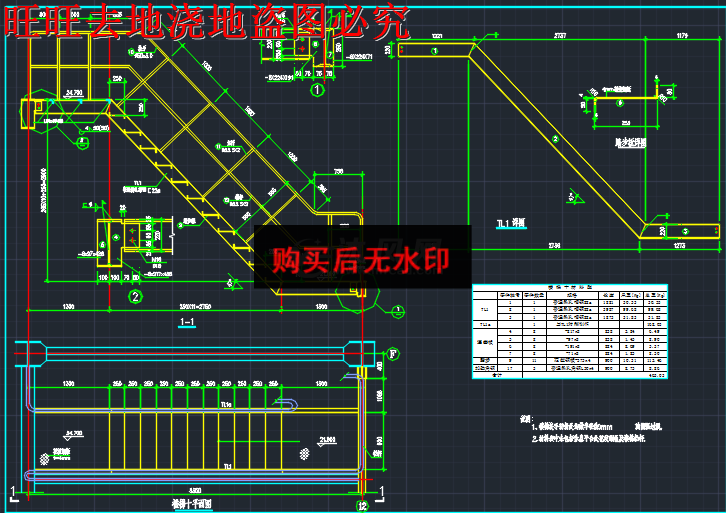Click the '说明:' notes heading
This screenshot has width=726, height=513.
tap(526, 419)
